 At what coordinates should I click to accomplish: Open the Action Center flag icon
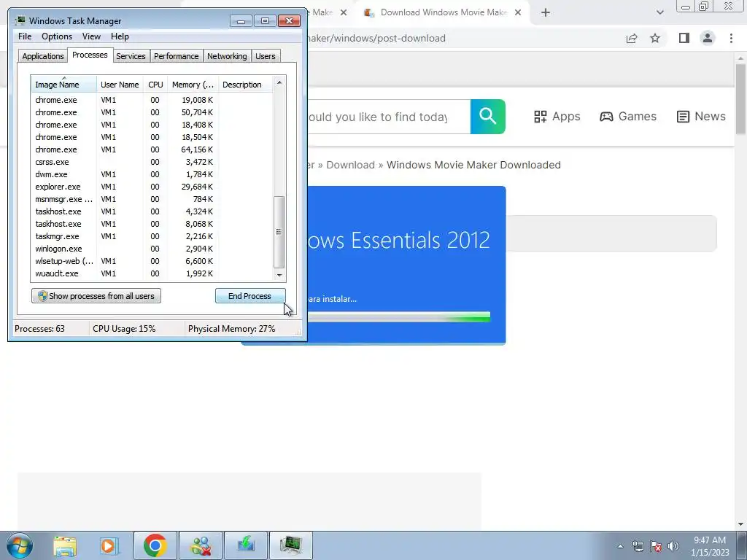[656, 546]
